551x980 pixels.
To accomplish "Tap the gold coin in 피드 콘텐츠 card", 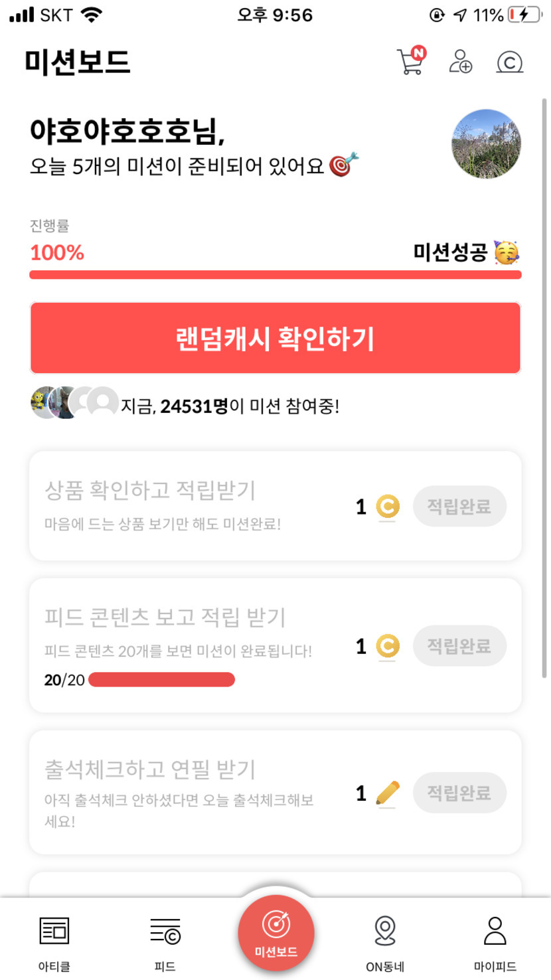I will (x=388, y=646).
